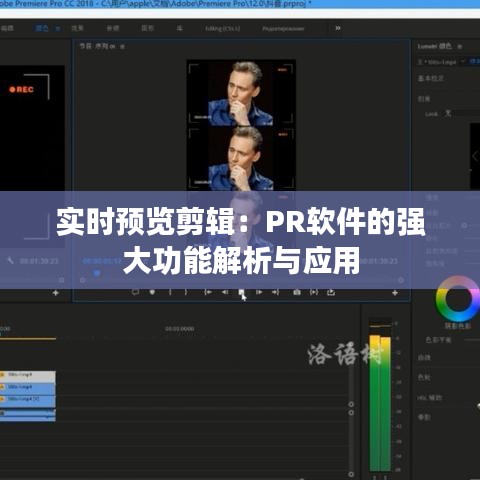Click the program monitor video preview
This screenshot has height=480, width=480.
coord(241,125)
